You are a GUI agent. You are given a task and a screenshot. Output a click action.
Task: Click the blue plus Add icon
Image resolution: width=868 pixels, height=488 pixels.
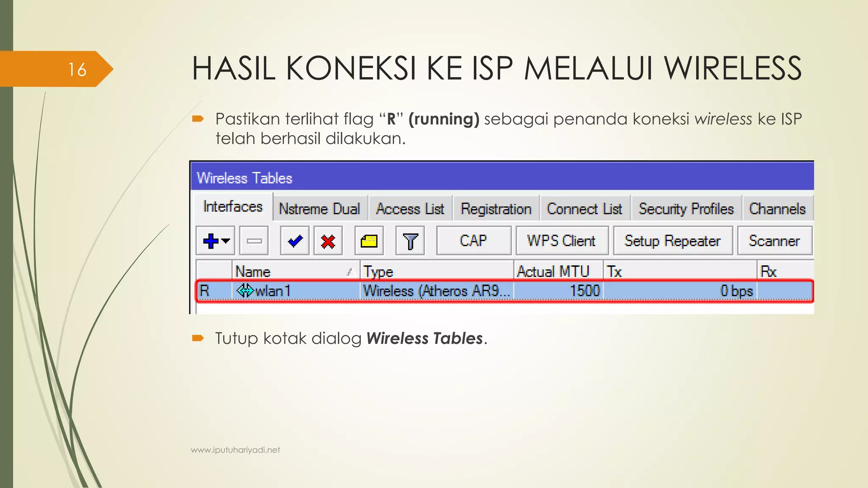[211, 241]
